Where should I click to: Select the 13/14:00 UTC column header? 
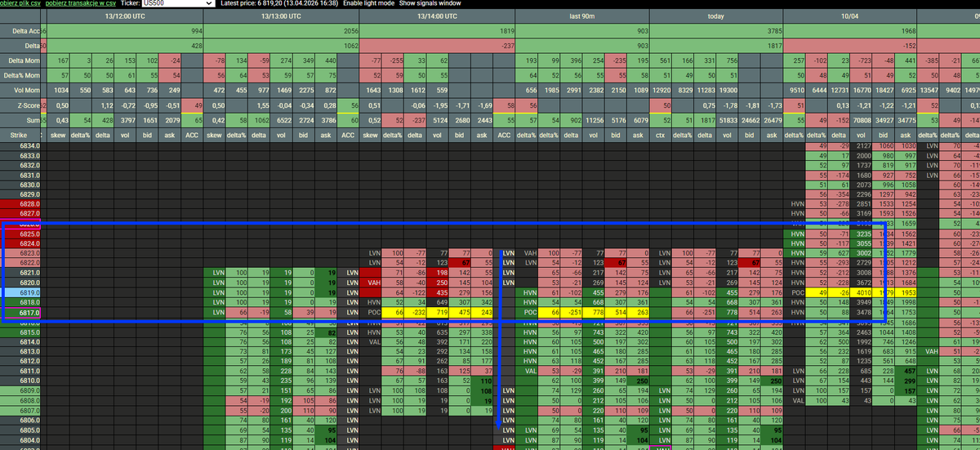[x=437, y=16]
